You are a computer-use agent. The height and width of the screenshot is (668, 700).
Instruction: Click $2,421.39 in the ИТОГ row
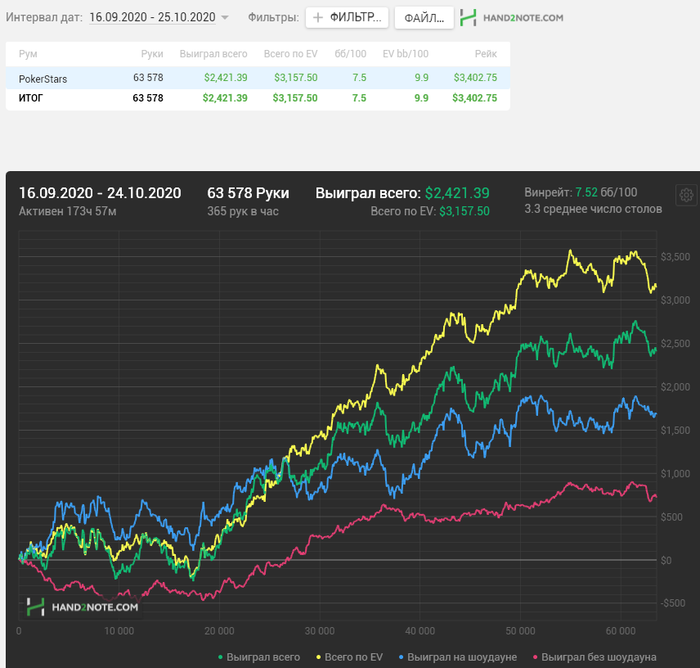coord(225,98)
